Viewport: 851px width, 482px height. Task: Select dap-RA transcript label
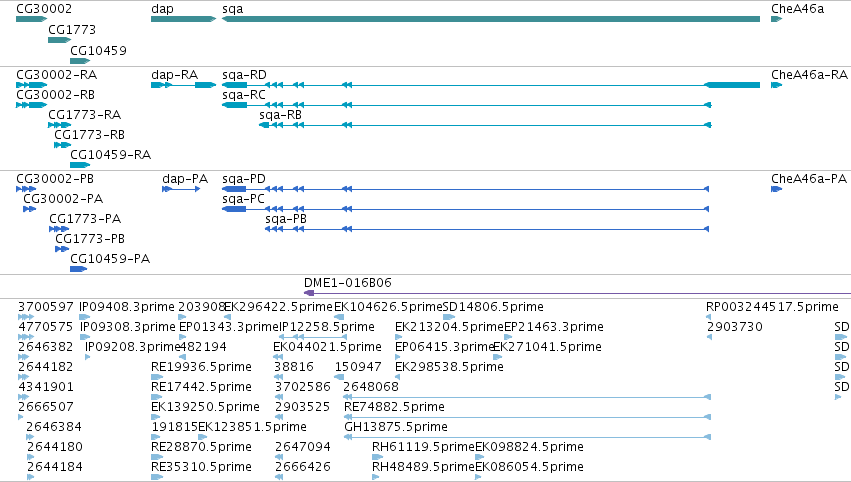[174, 75]
